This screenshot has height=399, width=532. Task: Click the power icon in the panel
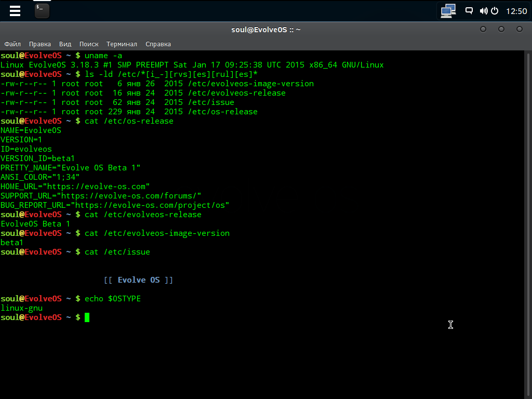click(x=495, y=11)
